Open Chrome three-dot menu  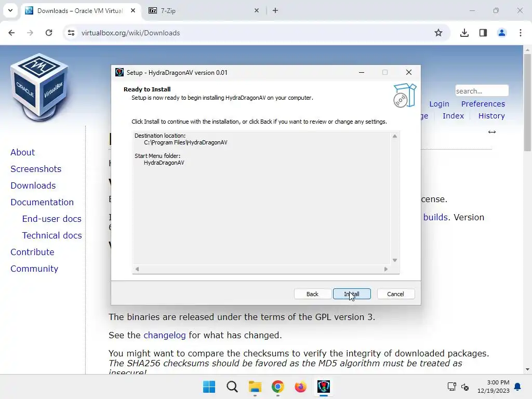pyautogui.click(x=521, y=33)
